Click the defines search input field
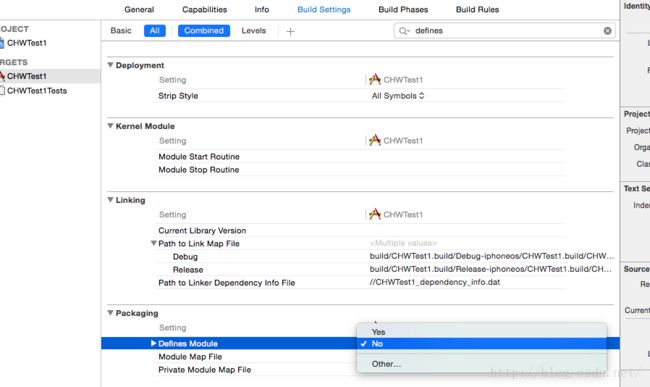Image resolution: width=650 pixels, height=387 pixels. (504, 31)
